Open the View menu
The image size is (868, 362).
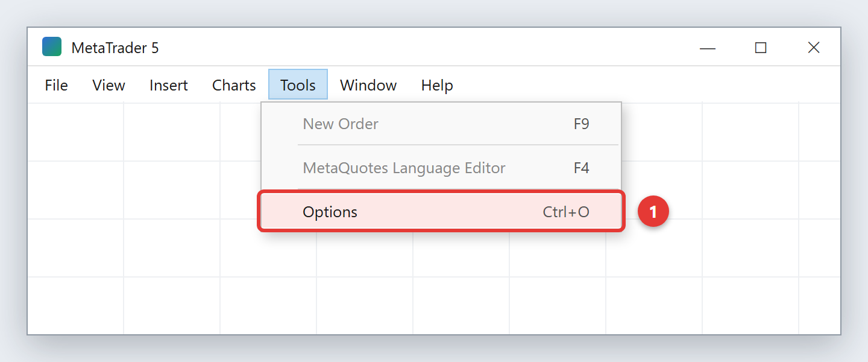point(108,85)
